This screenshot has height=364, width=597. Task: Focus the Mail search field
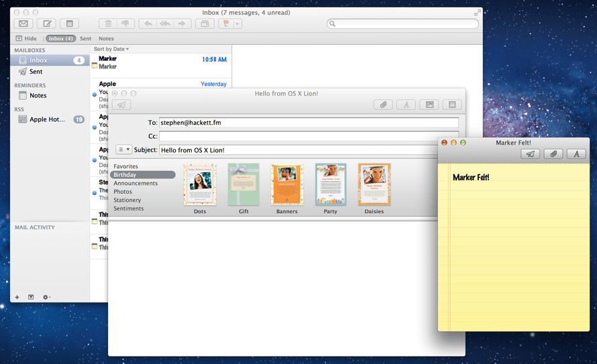click(x=402, y=23)
